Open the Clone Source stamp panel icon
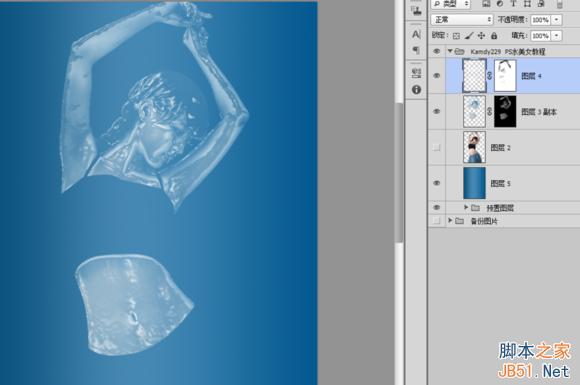Viewport: 580px width, 385px height. point(416,10)
